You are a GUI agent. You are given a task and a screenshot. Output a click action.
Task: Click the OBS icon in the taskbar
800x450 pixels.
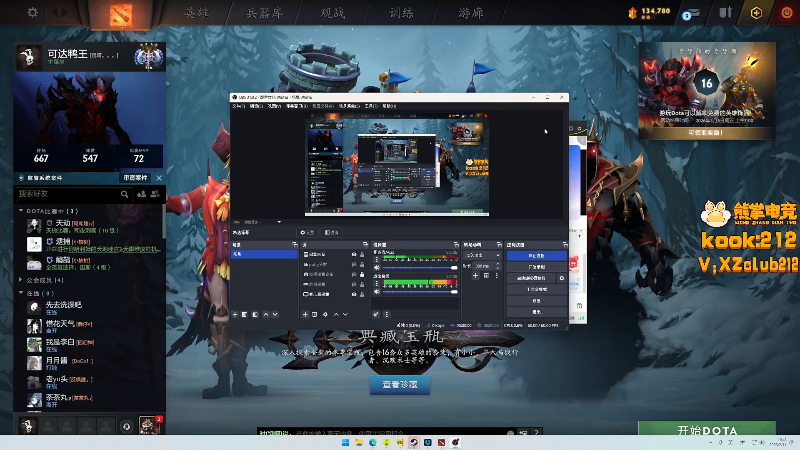pos(456,442)
